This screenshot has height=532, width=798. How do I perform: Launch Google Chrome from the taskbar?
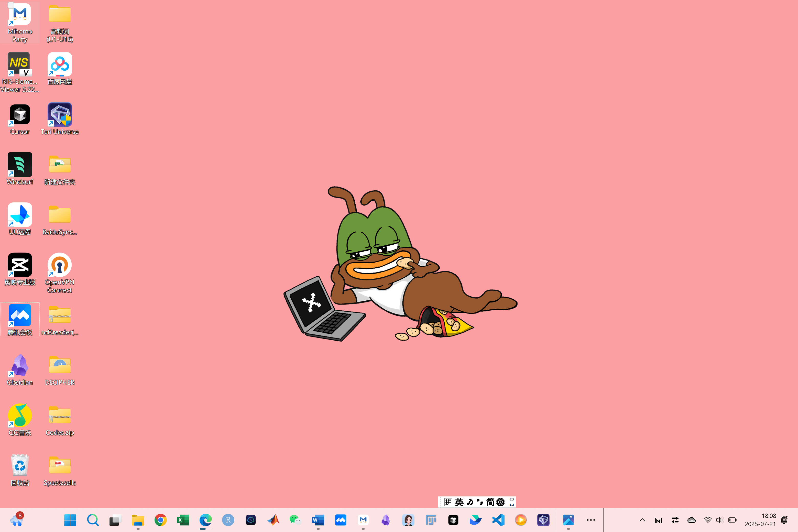click(160, 520)
